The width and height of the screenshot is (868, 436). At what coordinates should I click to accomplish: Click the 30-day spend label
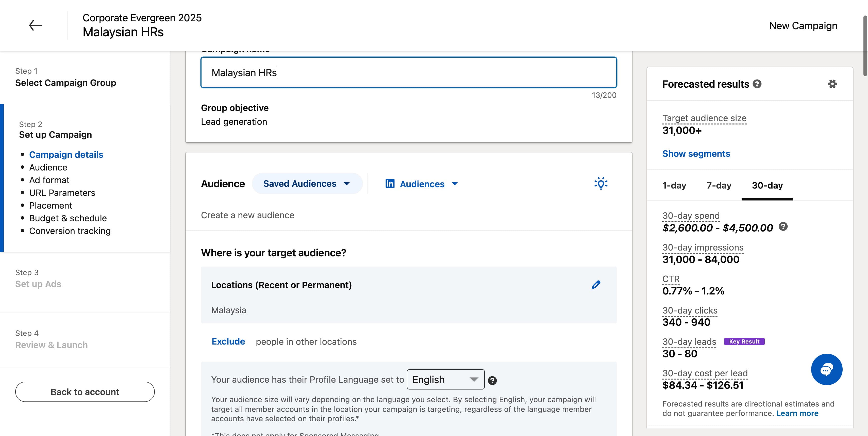(x=691, y=216)
